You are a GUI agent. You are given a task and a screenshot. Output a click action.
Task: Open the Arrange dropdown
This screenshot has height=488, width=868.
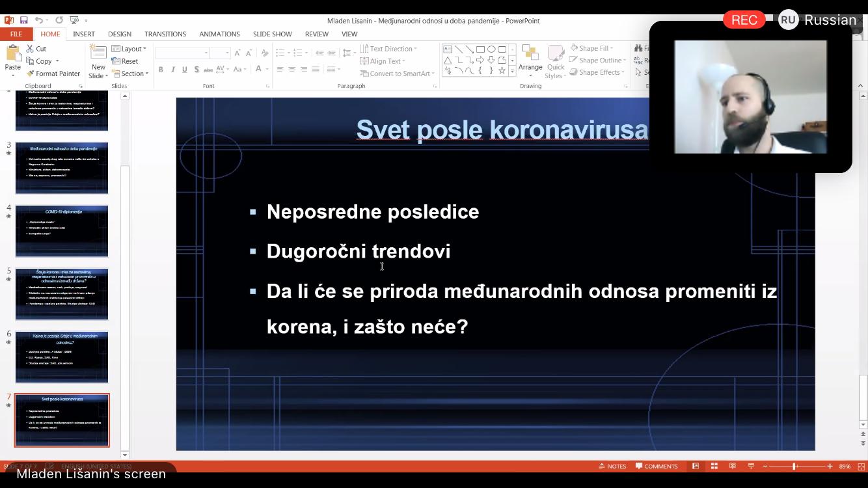click(530, 62)
